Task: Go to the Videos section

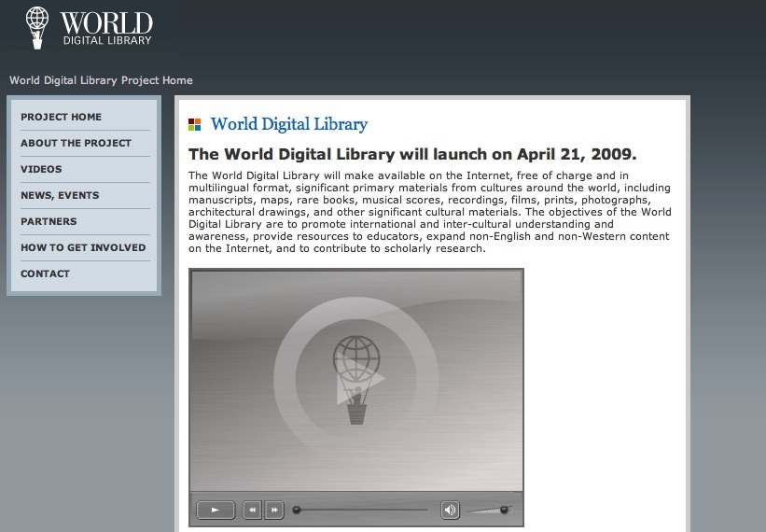Action: 41,169
